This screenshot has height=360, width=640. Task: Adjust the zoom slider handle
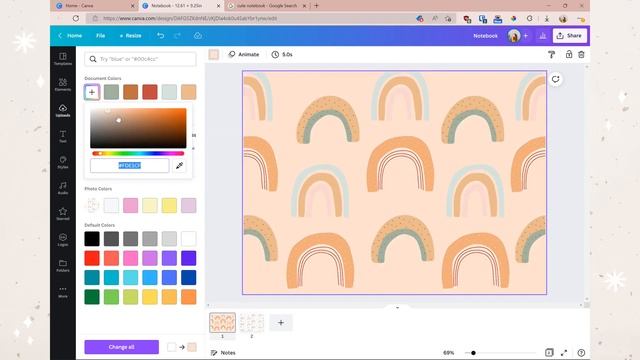click(x=473, y=353)
